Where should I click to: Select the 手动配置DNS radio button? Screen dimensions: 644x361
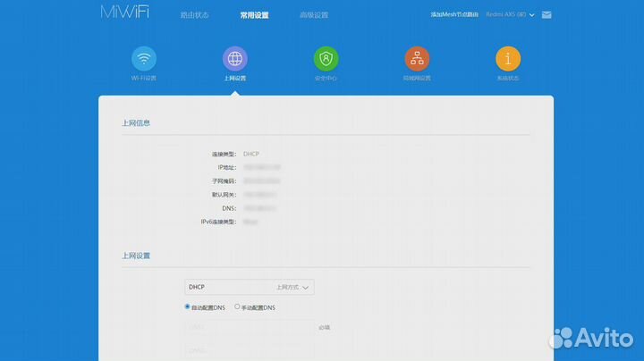coord(237,307)
